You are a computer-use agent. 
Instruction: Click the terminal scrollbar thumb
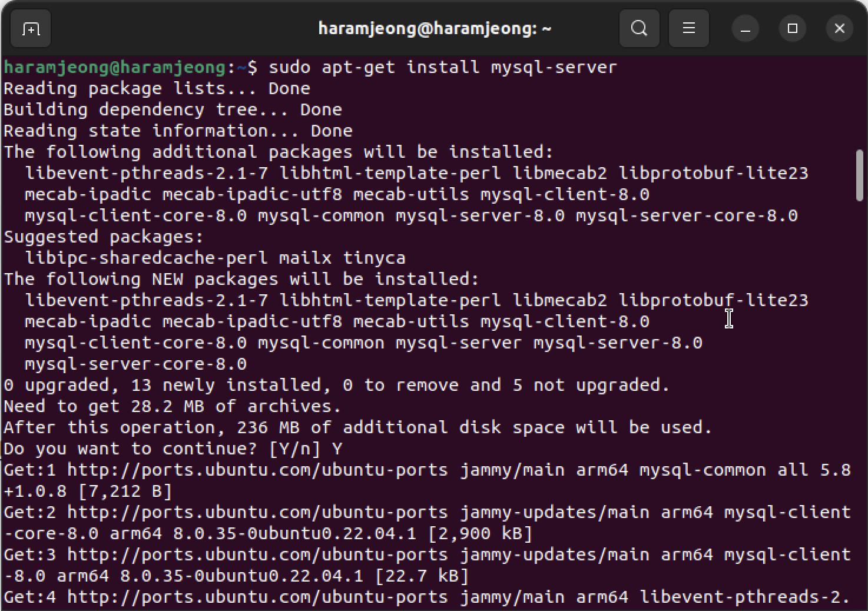point(859,176)
